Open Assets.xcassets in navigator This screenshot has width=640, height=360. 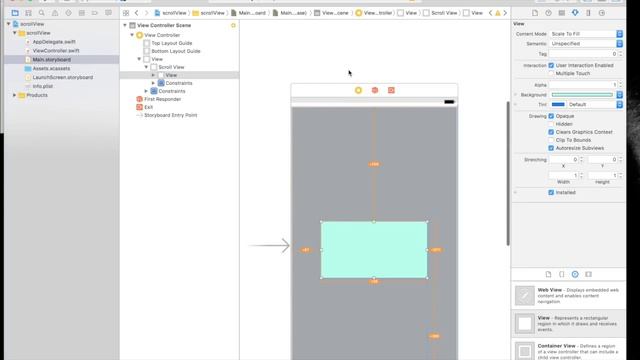pyautogui.click(x=51, y=69)
